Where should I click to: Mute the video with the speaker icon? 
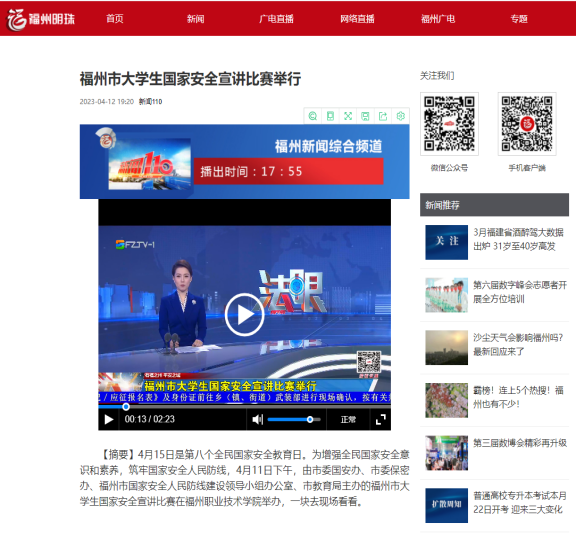coord(257,419)
